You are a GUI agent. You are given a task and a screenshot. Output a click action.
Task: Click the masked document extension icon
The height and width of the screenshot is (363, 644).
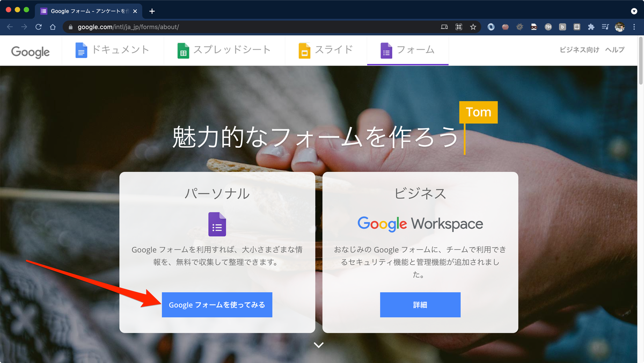tap(534, 26)
